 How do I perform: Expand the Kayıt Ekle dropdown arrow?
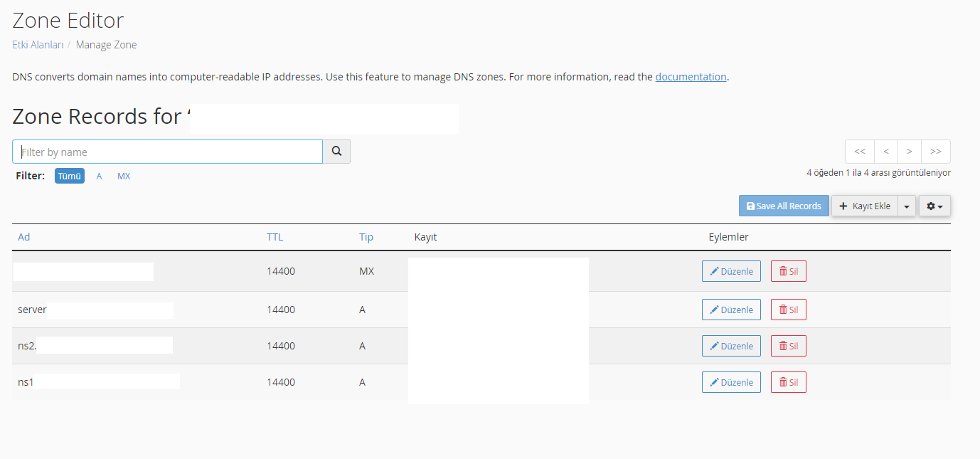coord(907,206)
